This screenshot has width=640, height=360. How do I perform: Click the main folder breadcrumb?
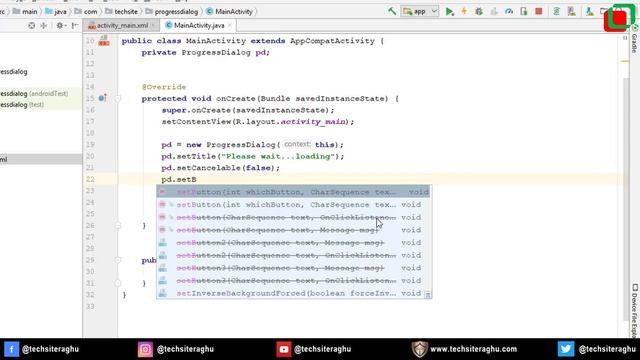25,11
